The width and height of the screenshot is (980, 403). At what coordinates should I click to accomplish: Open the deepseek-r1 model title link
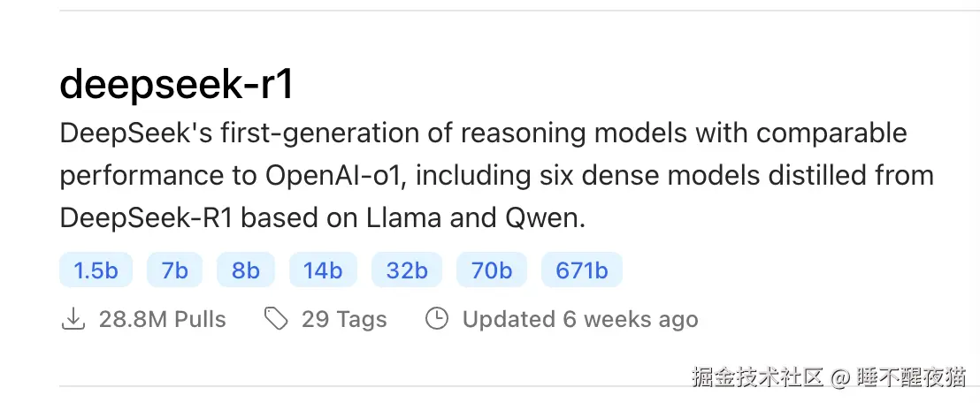tap(176, 85)
